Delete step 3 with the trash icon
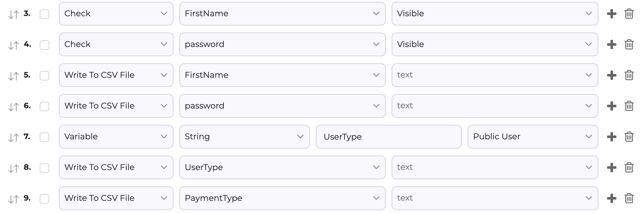Screen dimensions: 644x213 pos(629,14)
